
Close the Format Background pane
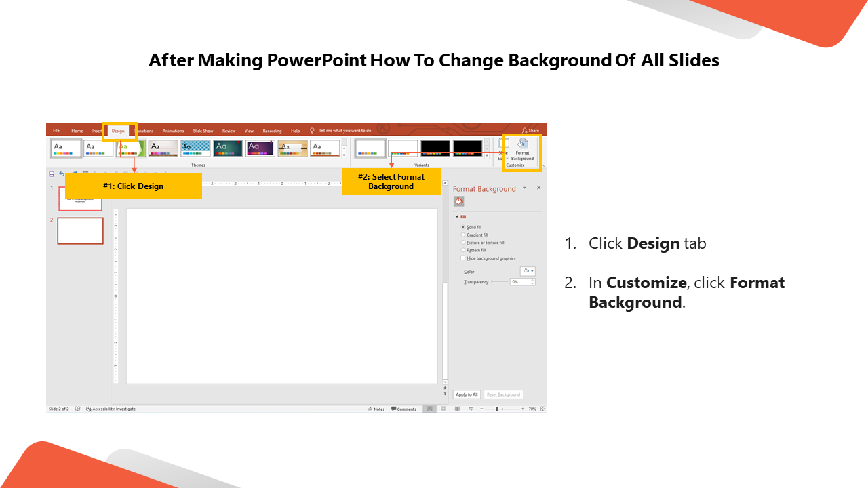pos(539,188)
